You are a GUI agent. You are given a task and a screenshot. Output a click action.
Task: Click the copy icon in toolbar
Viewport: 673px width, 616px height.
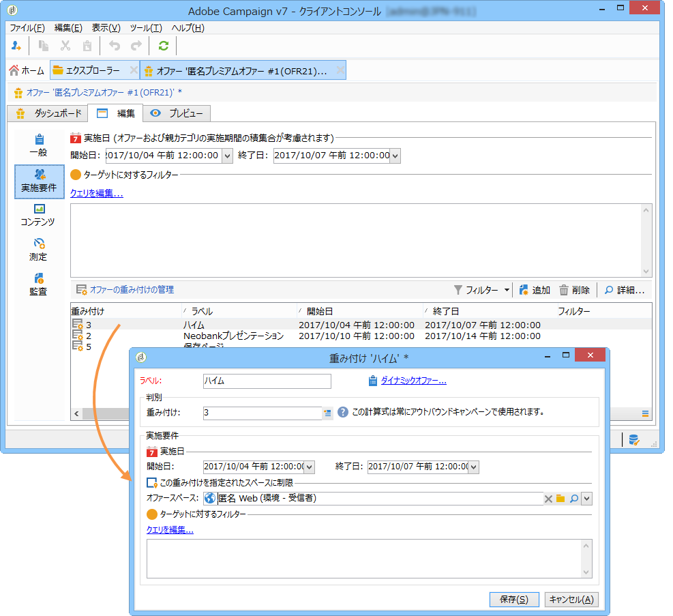[x=44, y=46]
